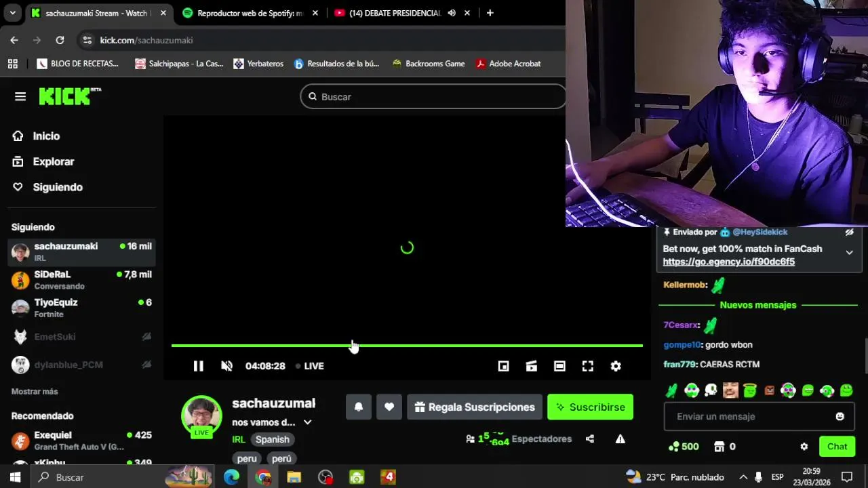Click the stream seek bar
This screenshot has width=868, height=488.
click(x=407, y=346)
